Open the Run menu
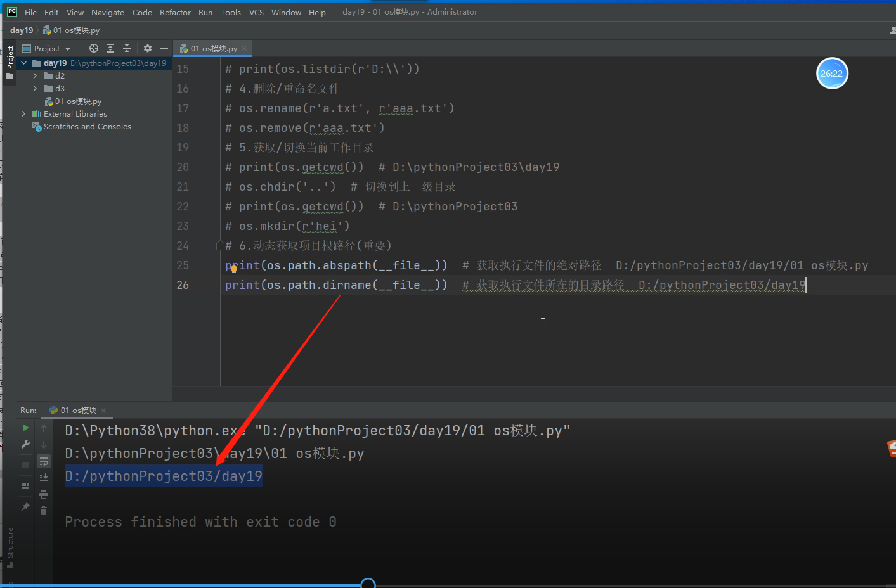This screenshot has height=588, width=896. coord(205,12)
